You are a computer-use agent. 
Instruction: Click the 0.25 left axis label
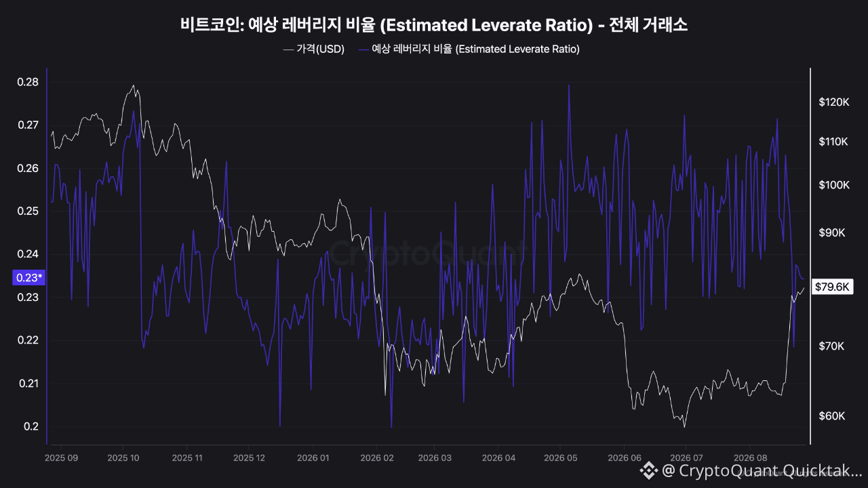click(28, 211)
